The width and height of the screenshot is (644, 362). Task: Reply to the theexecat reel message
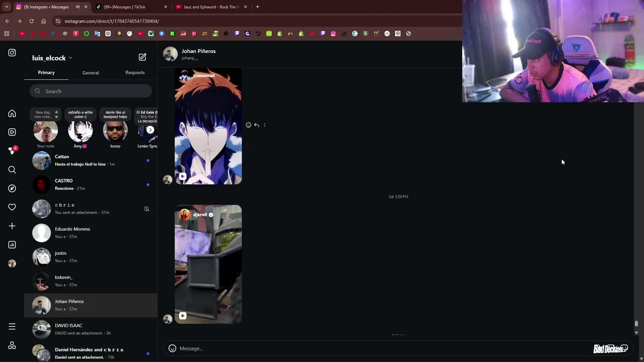tap(257, 125)
